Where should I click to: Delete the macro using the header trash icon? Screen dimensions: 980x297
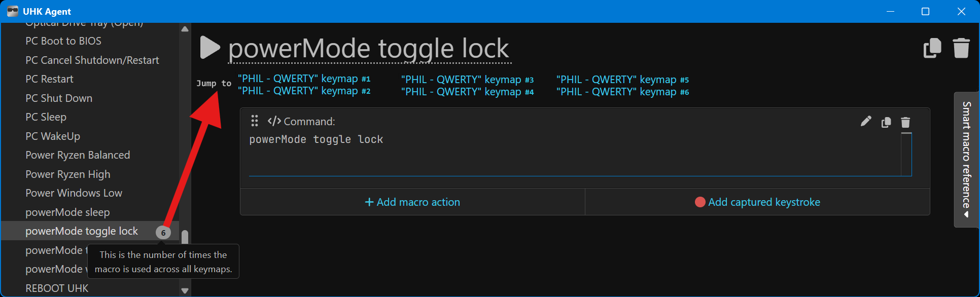coord(961,48)
